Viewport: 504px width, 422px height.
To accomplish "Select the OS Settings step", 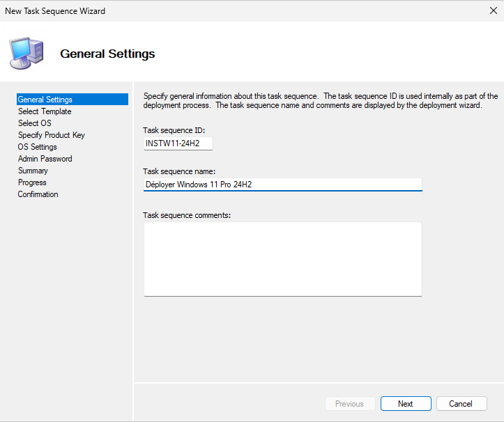I will click(x=38, y=147).
